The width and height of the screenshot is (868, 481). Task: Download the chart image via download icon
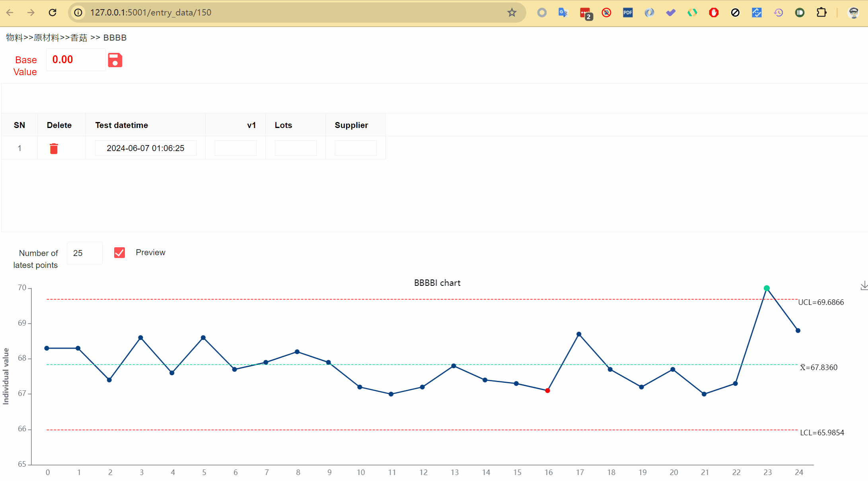[864, 285]
